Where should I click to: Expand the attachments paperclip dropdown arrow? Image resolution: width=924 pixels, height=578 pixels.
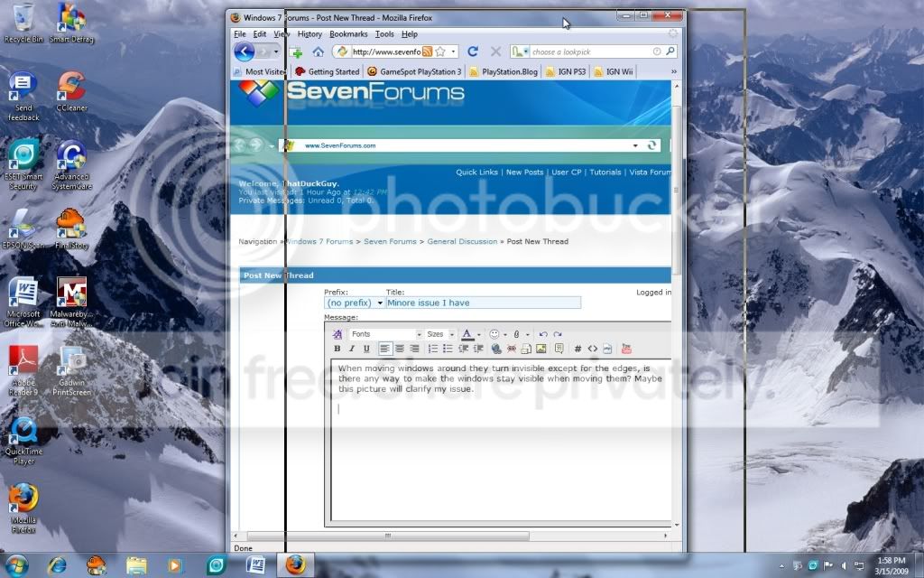(x=527, y=334)
